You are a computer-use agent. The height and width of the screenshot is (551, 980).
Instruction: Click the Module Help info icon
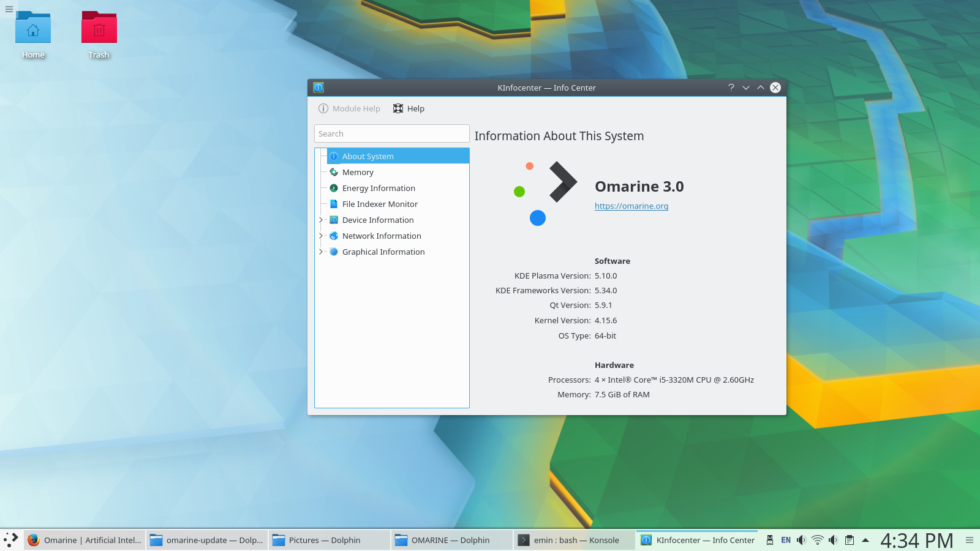(323, 108)
